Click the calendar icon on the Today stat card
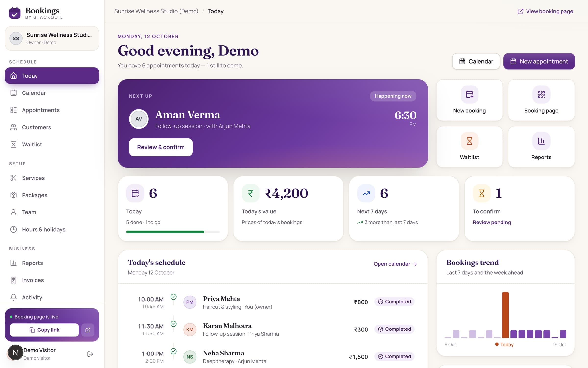This screenshot has width=588, height=368. point(135,193)
